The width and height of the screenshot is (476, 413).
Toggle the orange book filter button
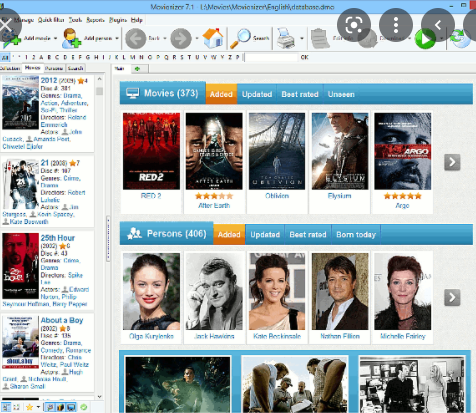tap(60, 407)
